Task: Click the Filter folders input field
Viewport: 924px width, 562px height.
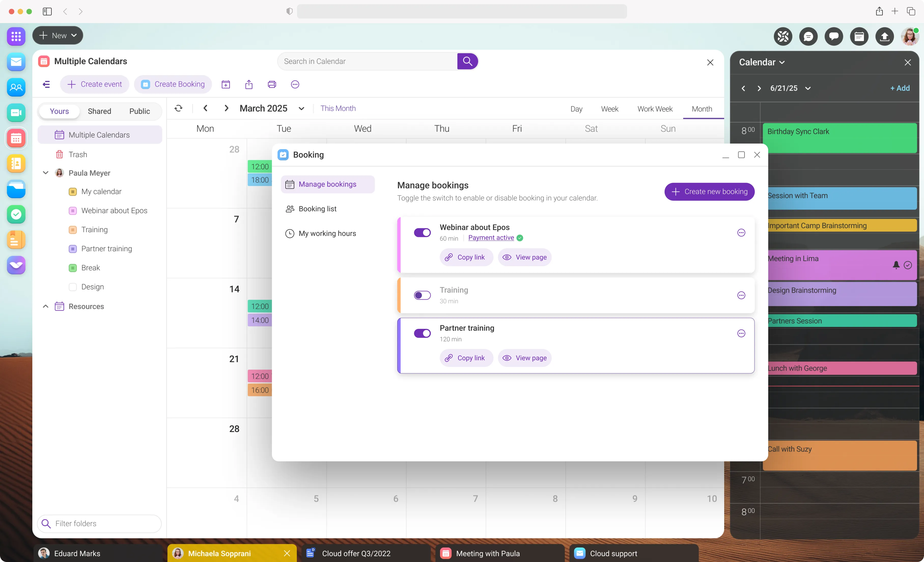Action: tap(99, 523)
